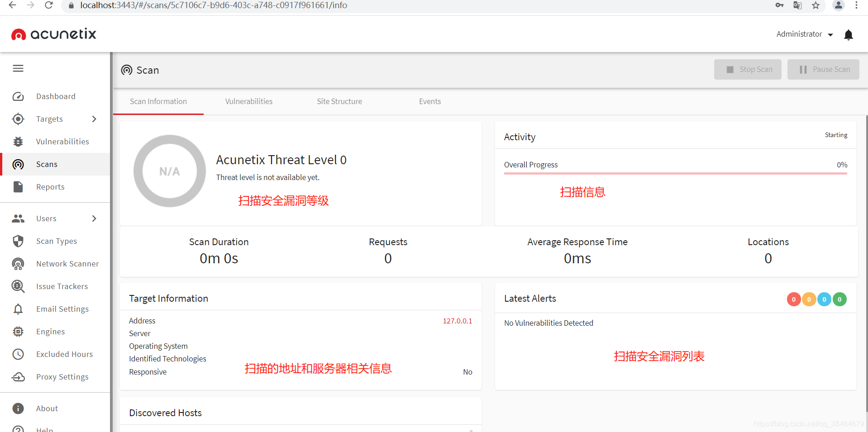Click the Scan Types shield icon
868x432 pixels.
(x=18, y=241)
